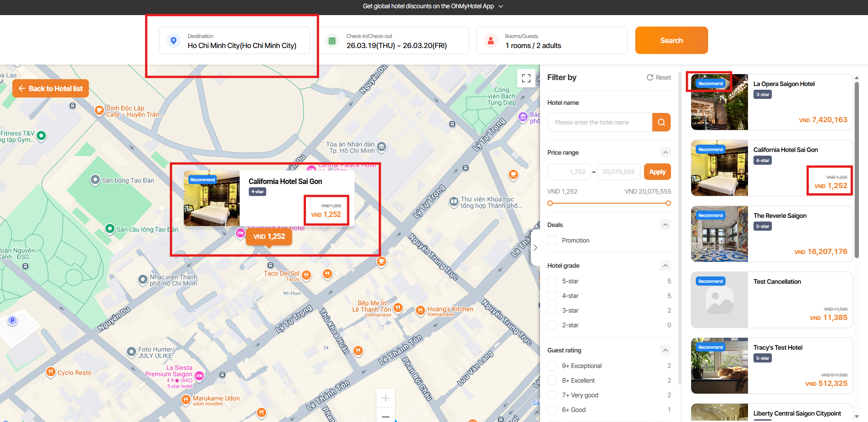Viewport: 868px width, 422px height.
Task: Click the minimum price slider handle
Action: tap(550, 203)
